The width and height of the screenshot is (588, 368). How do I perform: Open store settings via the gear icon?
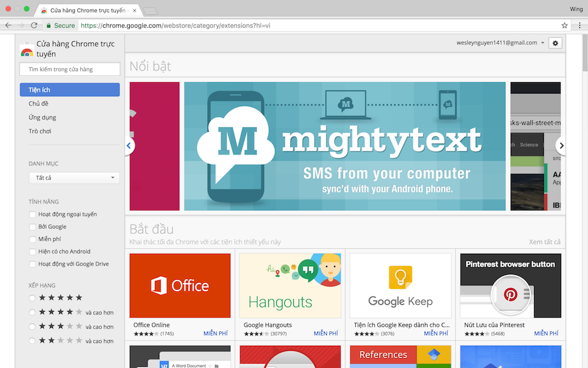click(556, 43)
